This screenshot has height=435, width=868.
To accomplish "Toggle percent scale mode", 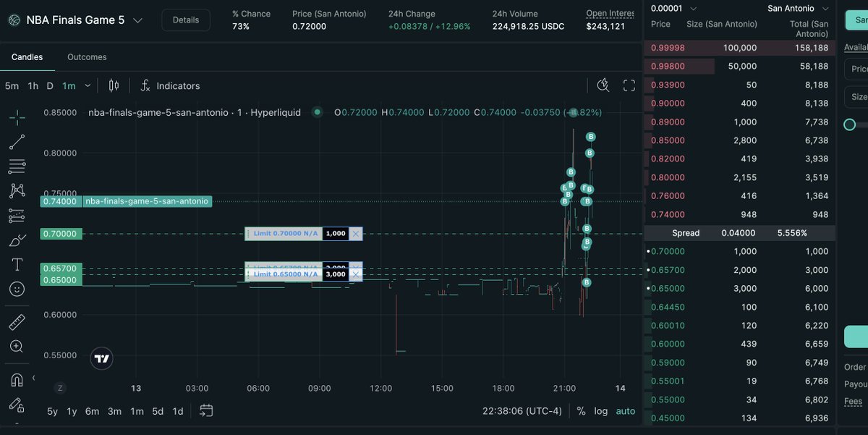I will point(581,411).
